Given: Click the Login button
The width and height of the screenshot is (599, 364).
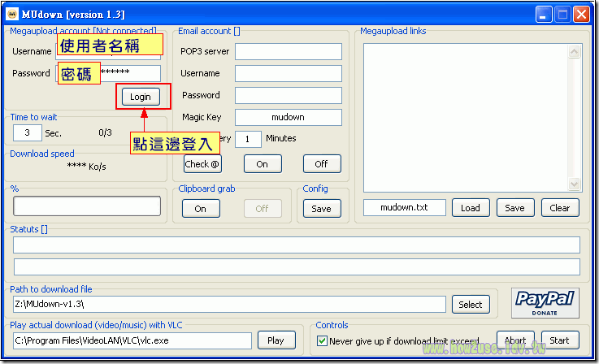Looking at the screenshot, I should click(141, 97).
